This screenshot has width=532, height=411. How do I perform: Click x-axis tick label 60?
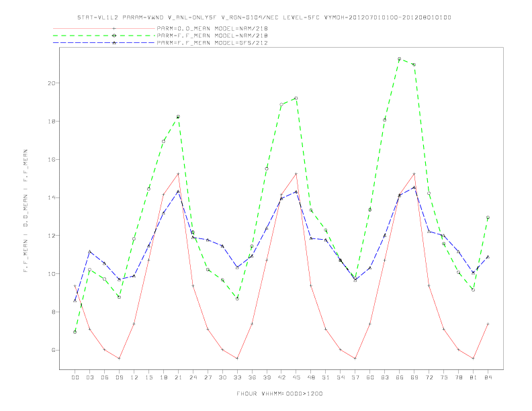pyautogui.click(x=370, y=377)
